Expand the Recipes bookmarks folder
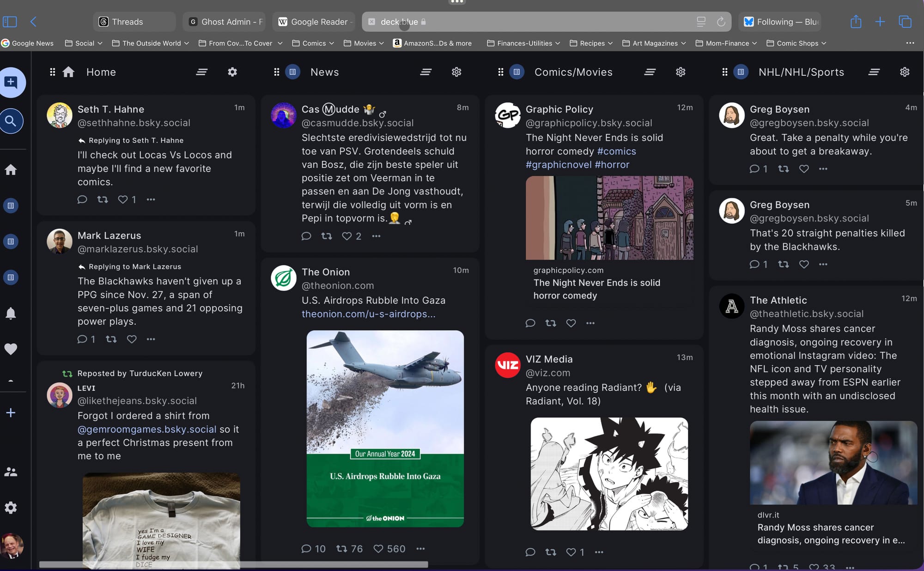This screenshot has width=924, height=571. (591, 43)
